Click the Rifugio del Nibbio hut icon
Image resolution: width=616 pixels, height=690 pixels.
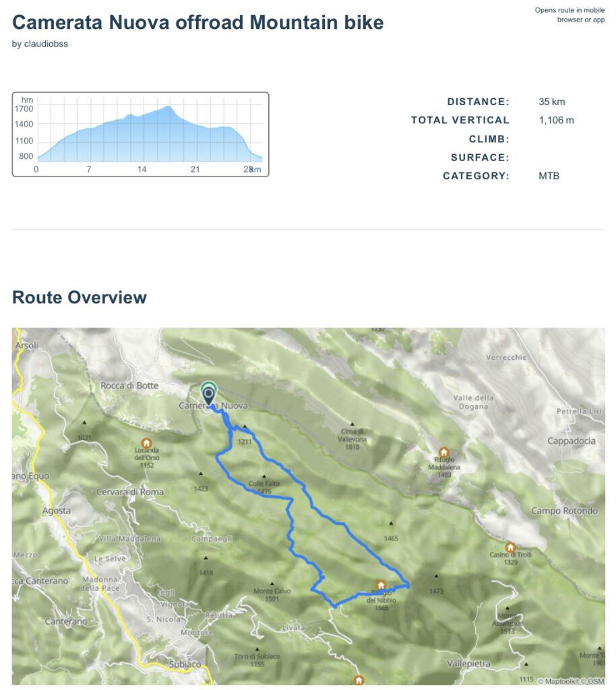(381, 585)
